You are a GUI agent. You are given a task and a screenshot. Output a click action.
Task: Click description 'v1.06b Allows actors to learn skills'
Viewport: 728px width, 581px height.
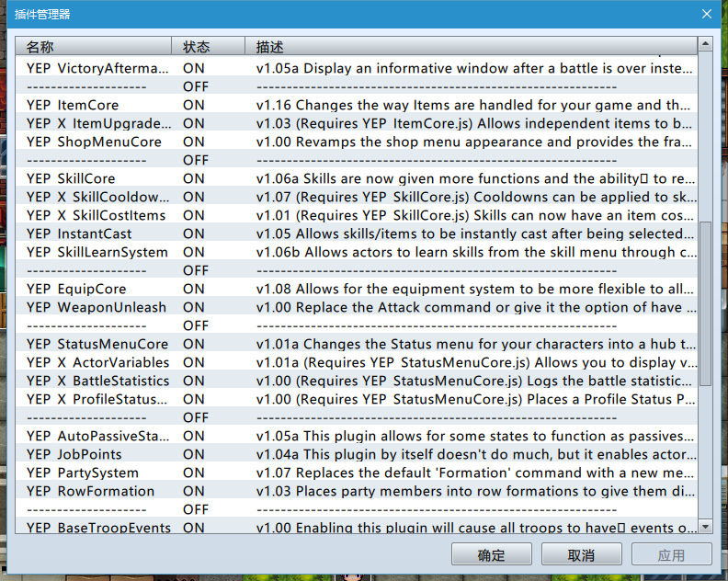coord(476,252)
